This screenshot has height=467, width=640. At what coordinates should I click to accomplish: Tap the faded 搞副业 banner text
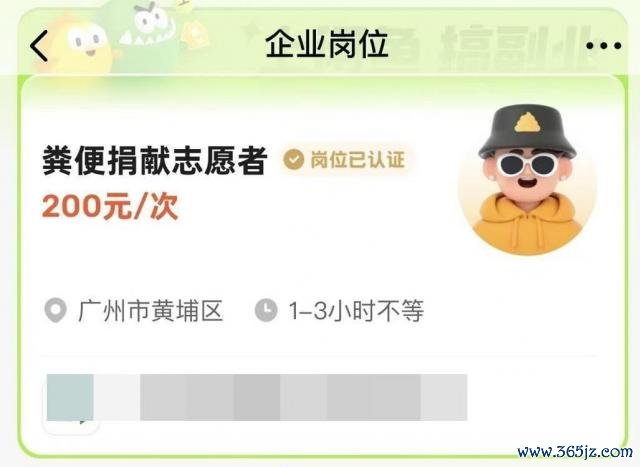518,47
